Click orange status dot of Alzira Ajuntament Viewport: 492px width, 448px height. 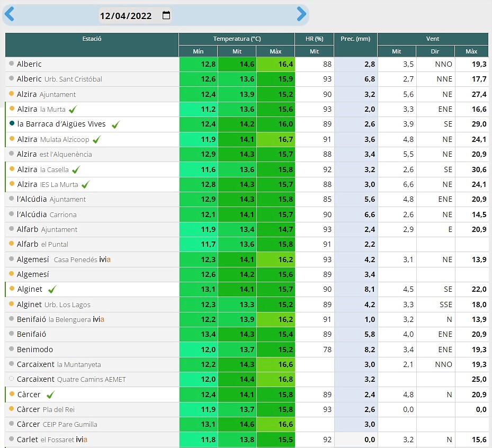point(12,94)
